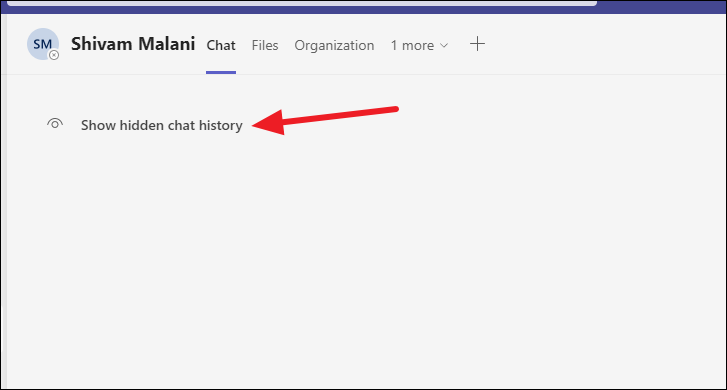Open the Chat tab
Viewport: 727px width, 390px height.
[x=221, y=45]
